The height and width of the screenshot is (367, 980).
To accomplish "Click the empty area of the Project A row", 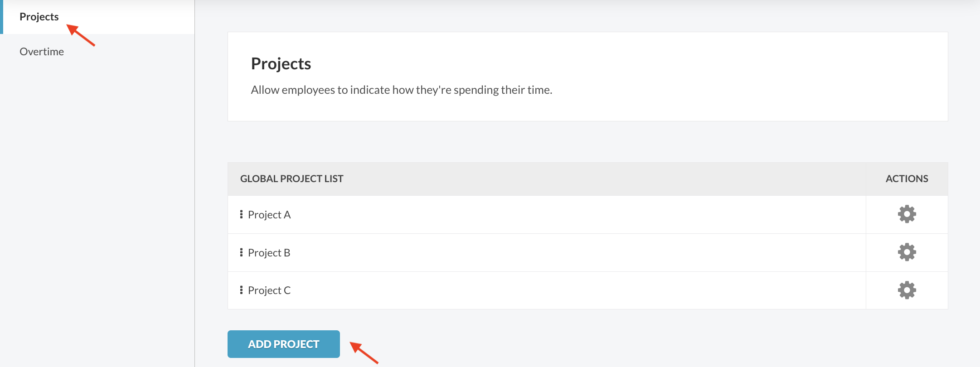I will point(576,215).
